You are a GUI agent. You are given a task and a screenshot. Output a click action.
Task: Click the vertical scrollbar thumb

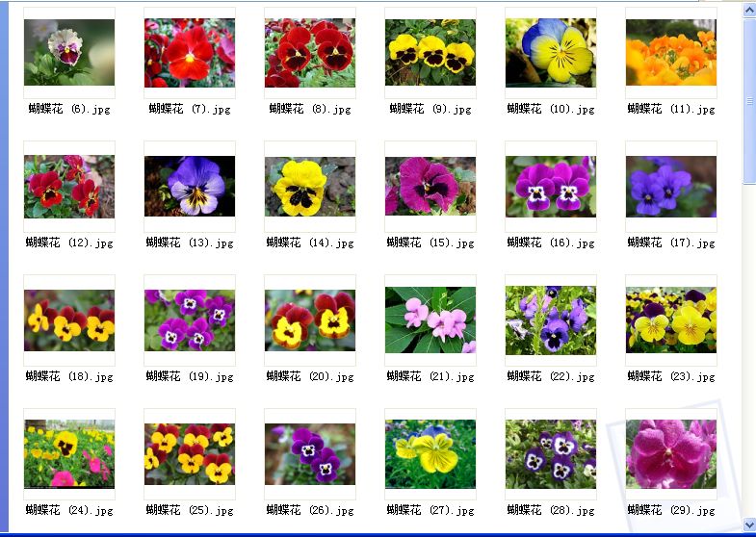tap(749, 100)
